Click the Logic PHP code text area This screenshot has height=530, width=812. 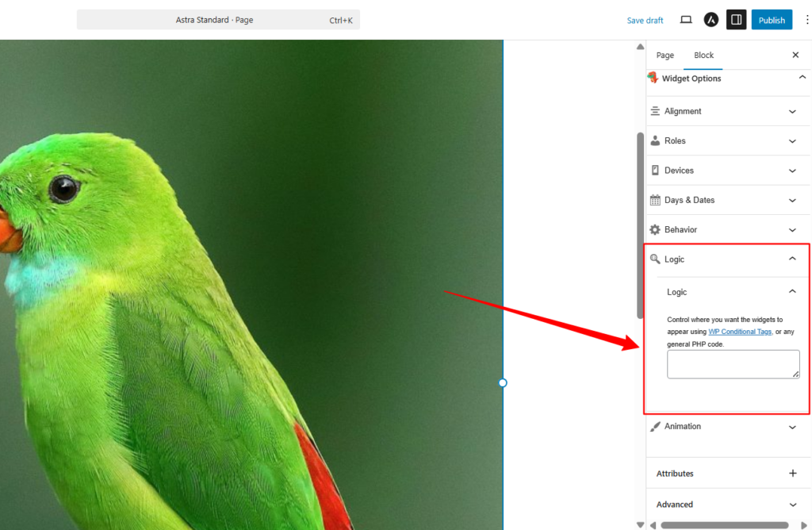tap(733, 364)
